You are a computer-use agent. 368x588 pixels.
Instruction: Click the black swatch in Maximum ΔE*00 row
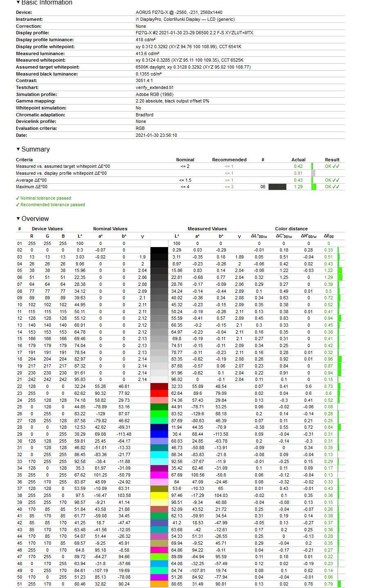277,187
